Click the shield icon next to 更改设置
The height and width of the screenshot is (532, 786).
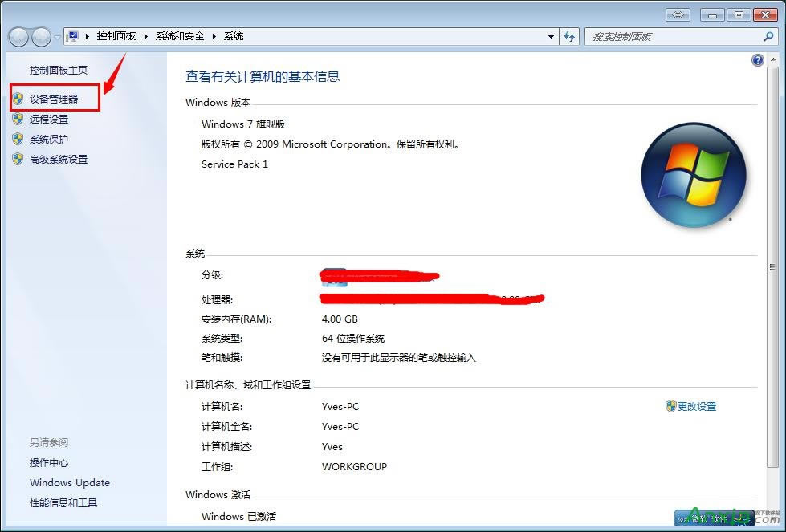coord(670,406)
